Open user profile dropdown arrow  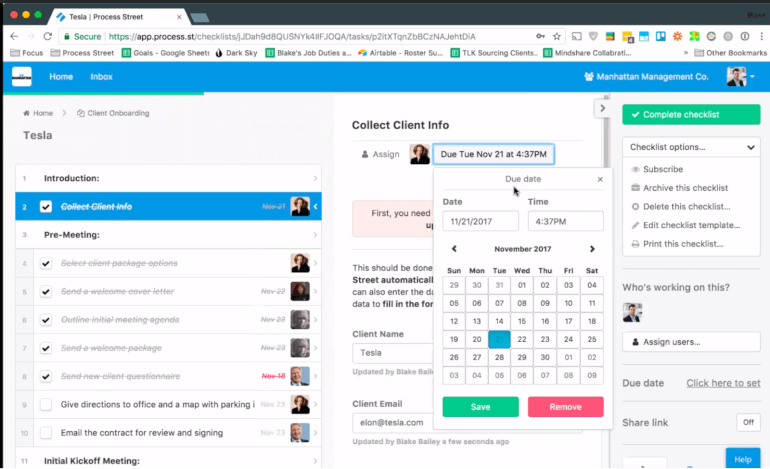752,77
